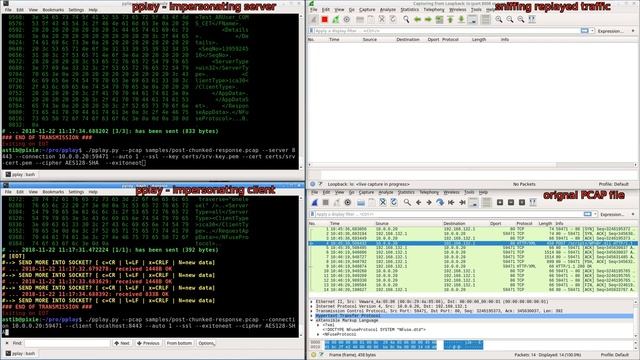The width and height of the screenshot is (640, 360).
Task: Open Analyze menu in PCAP file Wireshark
Action: click(386, 192)
